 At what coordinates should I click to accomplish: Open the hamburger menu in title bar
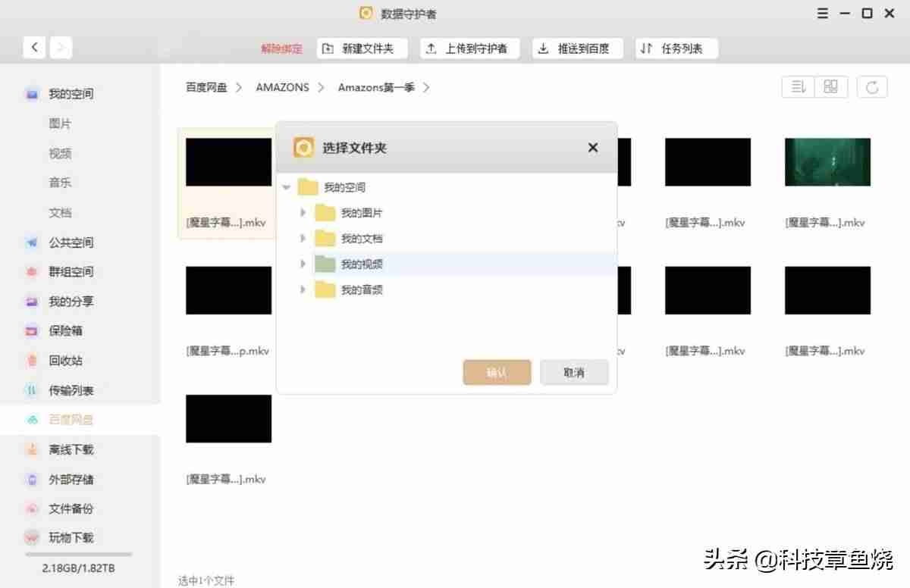tap(823, 14)
